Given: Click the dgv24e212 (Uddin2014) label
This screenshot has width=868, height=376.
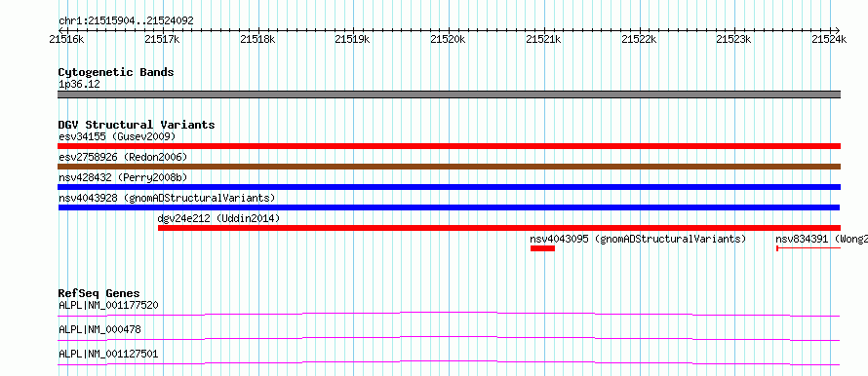Looking at the screenshot, I should [x=218, y=218].
